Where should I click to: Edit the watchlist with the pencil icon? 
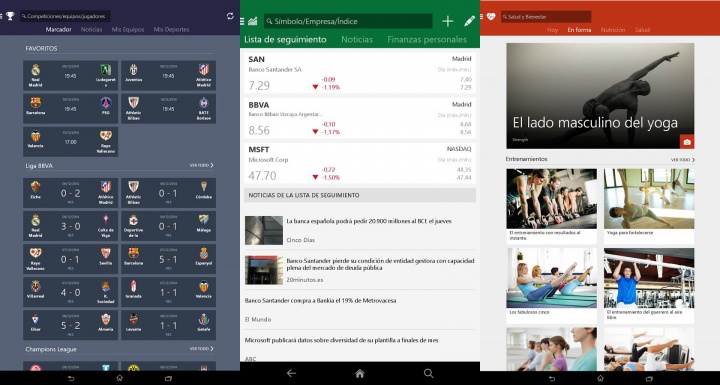tap(469, 21)
